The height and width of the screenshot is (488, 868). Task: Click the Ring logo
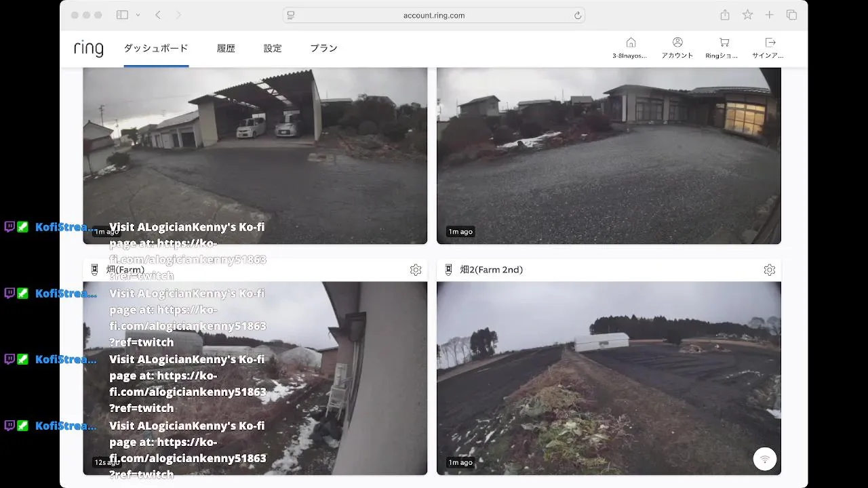pos(89,48)
